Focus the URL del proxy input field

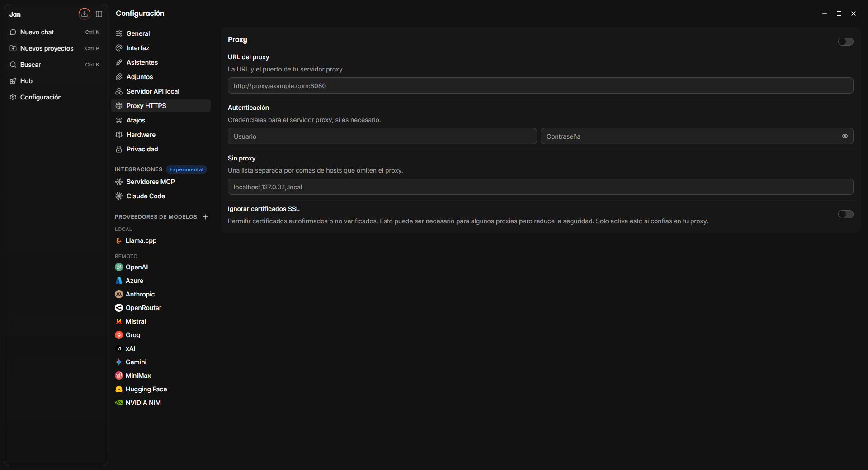tap(540, 85)
